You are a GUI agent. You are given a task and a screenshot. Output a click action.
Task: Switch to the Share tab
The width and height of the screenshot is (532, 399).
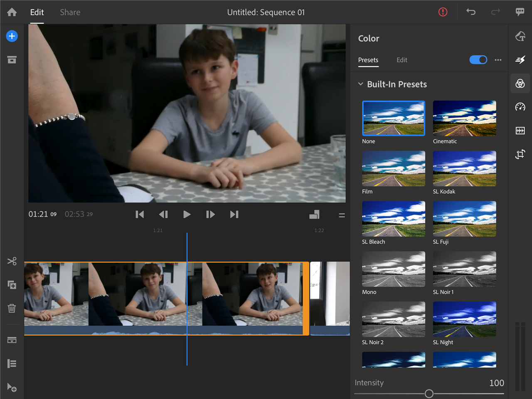(x=70, y=12)
